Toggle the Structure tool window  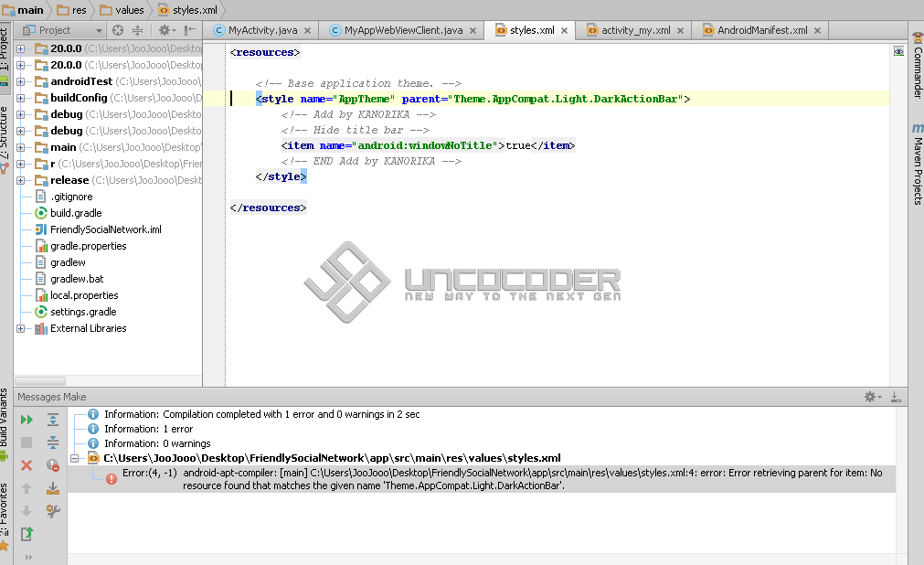coord(5,141)
